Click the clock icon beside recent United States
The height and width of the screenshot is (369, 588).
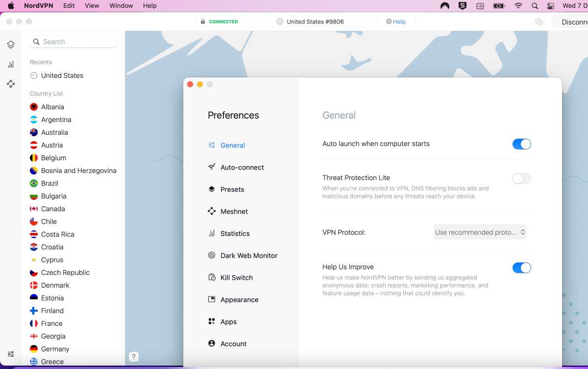tap(34, 75)
